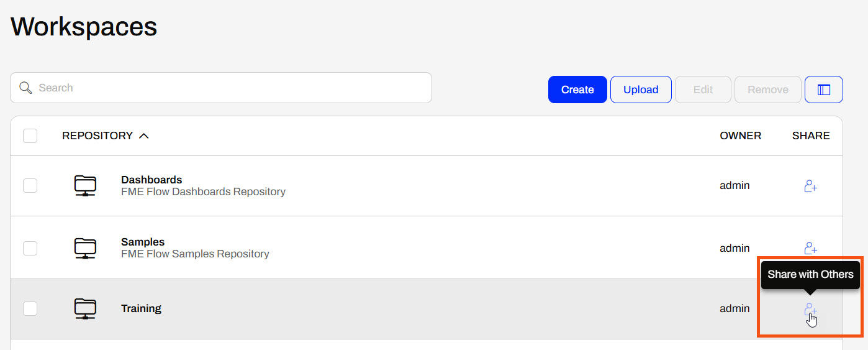Share the Samples repository with others

pos(810,248)
